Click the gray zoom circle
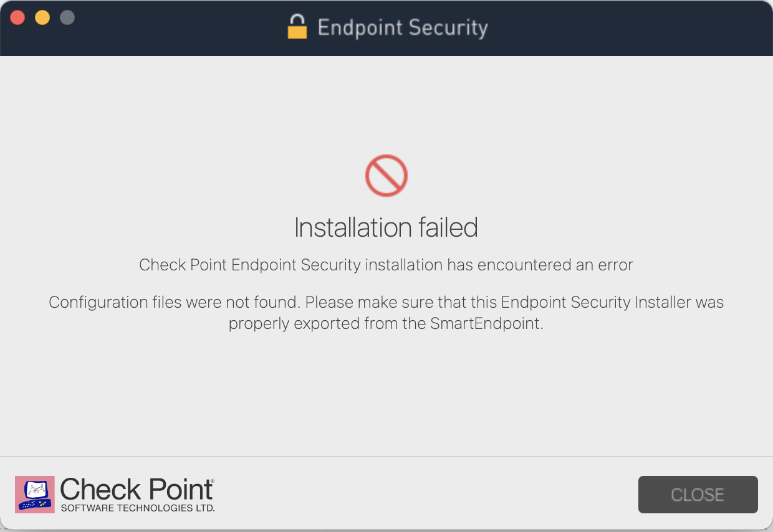Screen dimensions: 773x532 [x=66, y=17]
